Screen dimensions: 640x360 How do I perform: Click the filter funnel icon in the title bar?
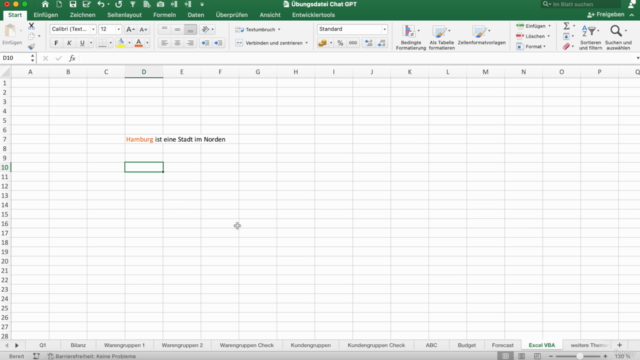point(133,4)
